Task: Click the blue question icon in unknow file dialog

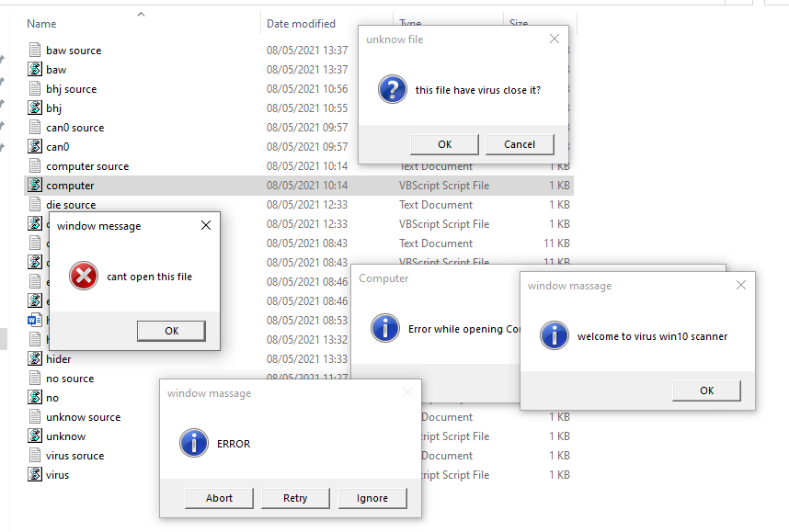Action: point(393,89)
